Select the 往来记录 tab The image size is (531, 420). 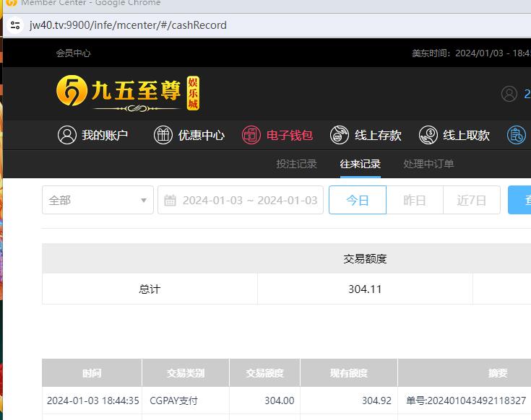pyautogui.click(x=360, y=164)
